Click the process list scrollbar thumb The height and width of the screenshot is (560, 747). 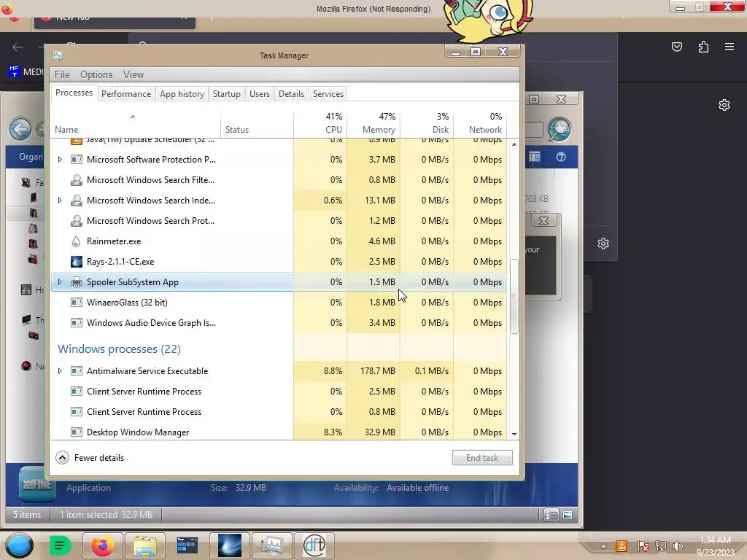point(514,296)
